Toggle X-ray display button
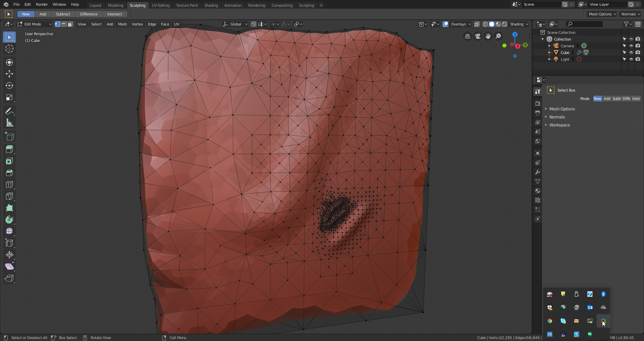Image resolution: width=644 pixels, height=341 pixels. pyautogui.click(x=477, y=24)
